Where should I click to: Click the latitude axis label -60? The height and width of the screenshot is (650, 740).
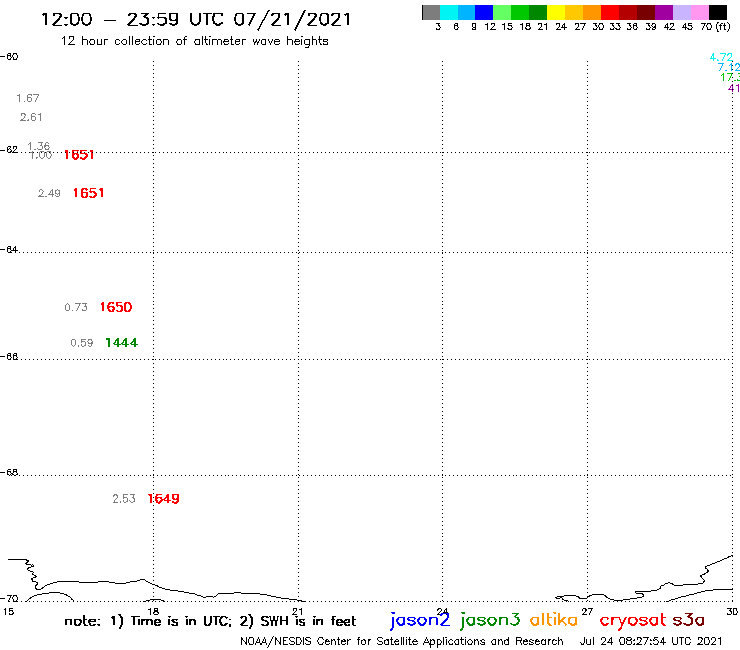tap(9, 57)
